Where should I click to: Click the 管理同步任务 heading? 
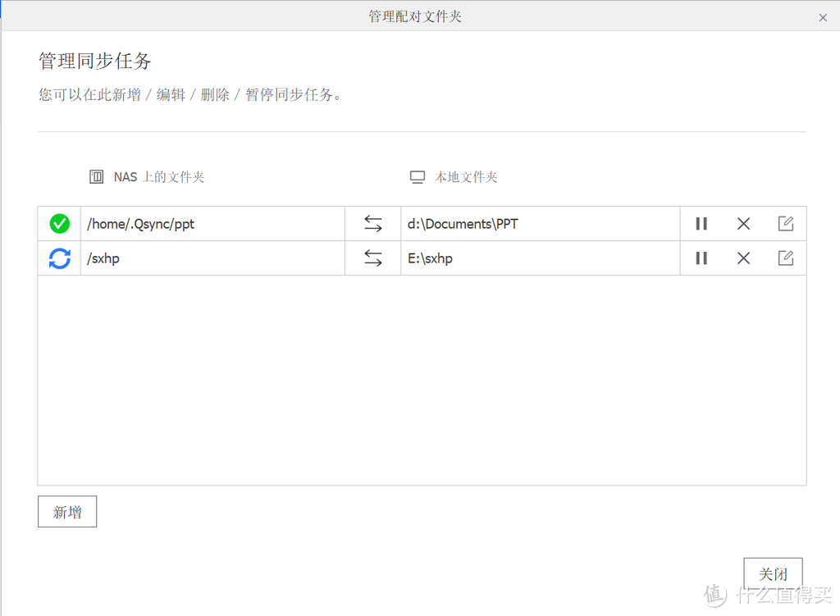tap(95, 61)
